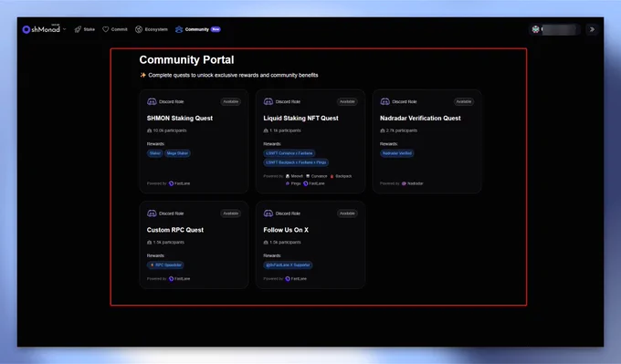Click the Pingu logo on Liquid Staking NFT card

point(288,183)
